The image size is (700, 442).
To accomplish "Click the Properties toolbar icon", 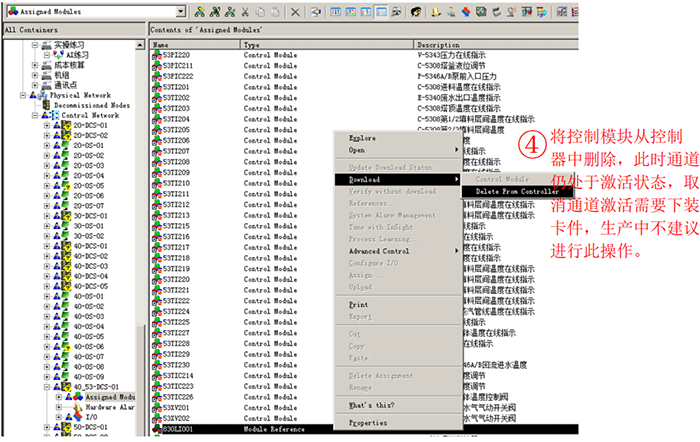I will point(316,11).
